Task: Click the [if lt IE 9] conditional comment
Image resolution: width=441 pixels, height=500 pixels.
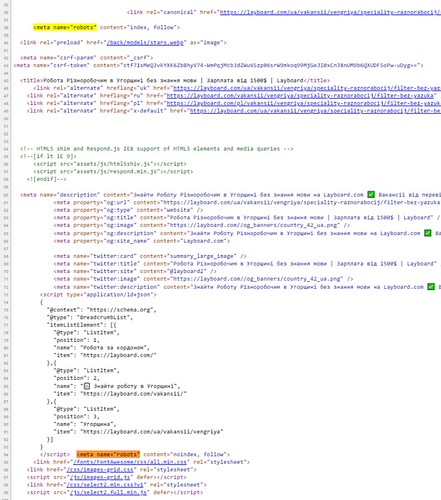Action: point(48,156)
